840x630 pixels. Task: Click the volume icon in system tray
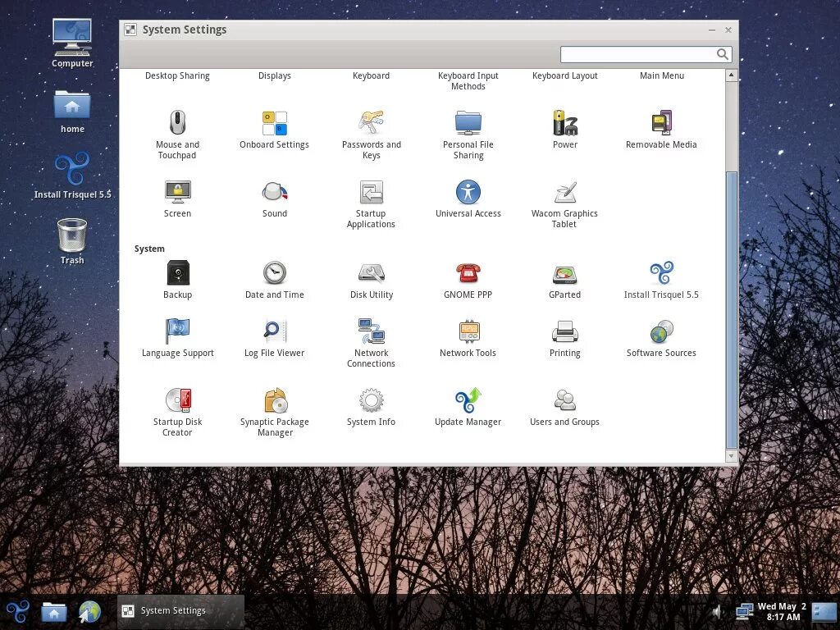click(x=717, y=611)
